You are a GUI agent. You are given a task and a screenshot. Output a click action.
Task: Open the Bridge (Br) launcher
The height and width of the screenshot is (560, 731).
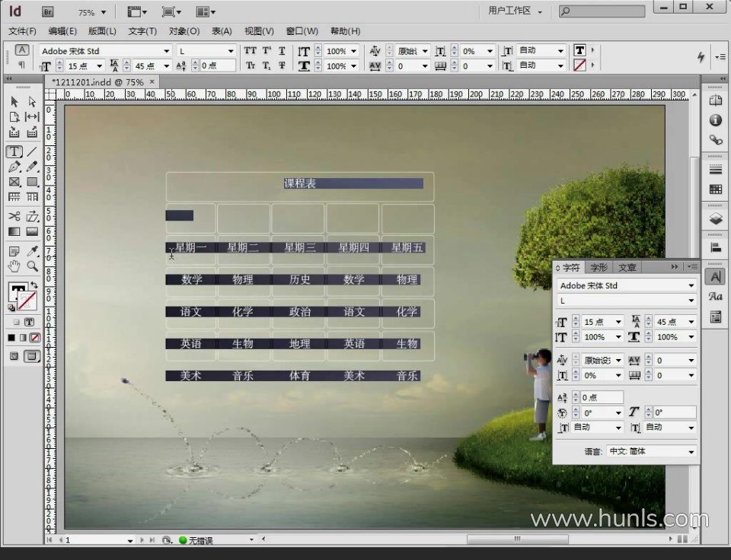[x=47, y=12]
